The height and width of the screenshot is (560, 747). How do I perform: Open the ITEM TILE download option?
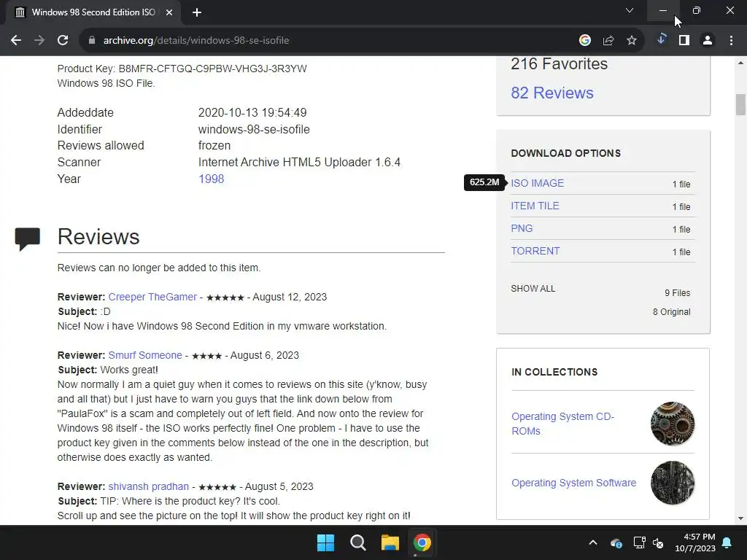point(535,206)
